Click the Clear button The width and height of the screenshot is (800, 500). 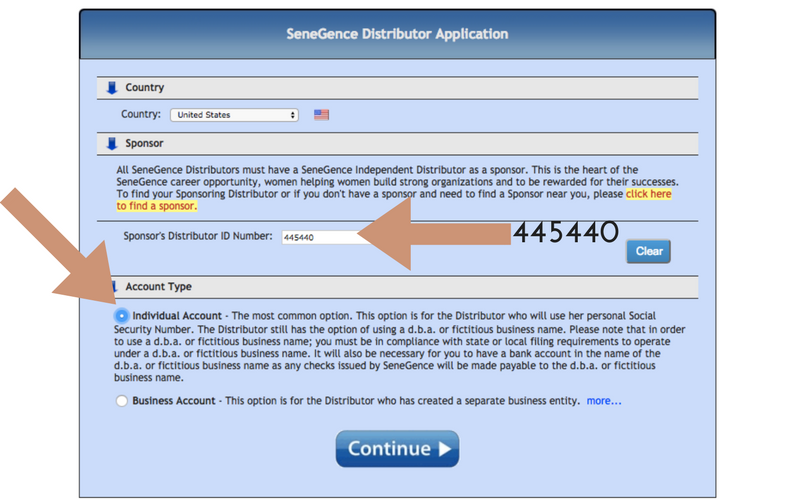tap(648, 252)
